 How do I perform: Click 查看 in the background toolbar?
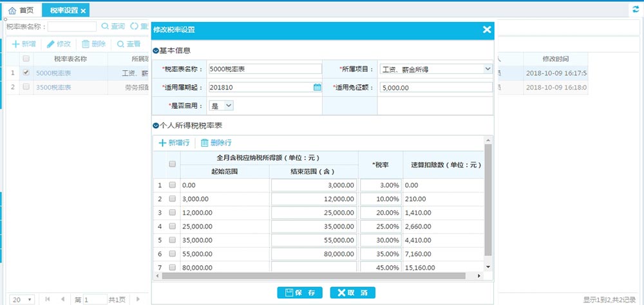[x=129, y=44]
